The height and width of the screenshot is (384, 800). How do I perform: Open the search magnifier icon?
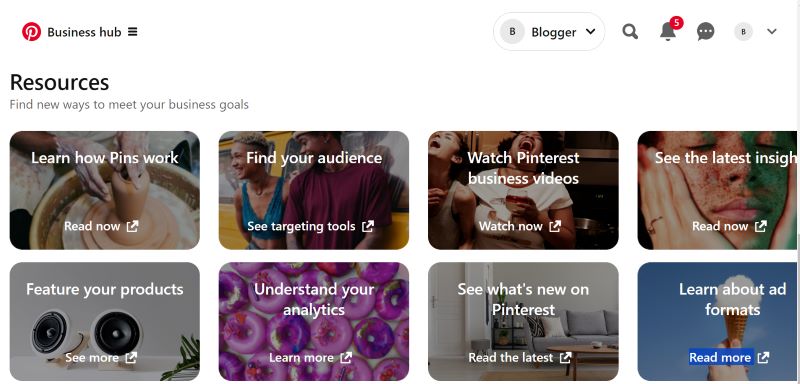pyautogui.click(x=630, y=32)
